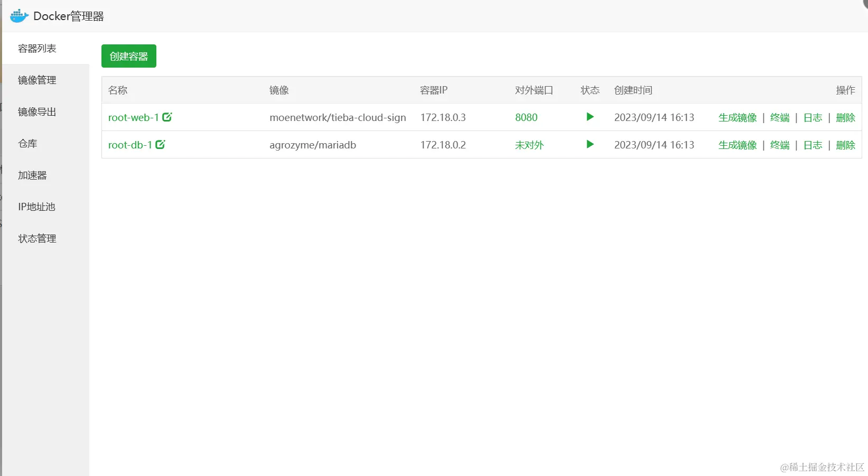This screenshot has height=476, width=868.
Task: Open container link root-web-1
Action: 133,117
